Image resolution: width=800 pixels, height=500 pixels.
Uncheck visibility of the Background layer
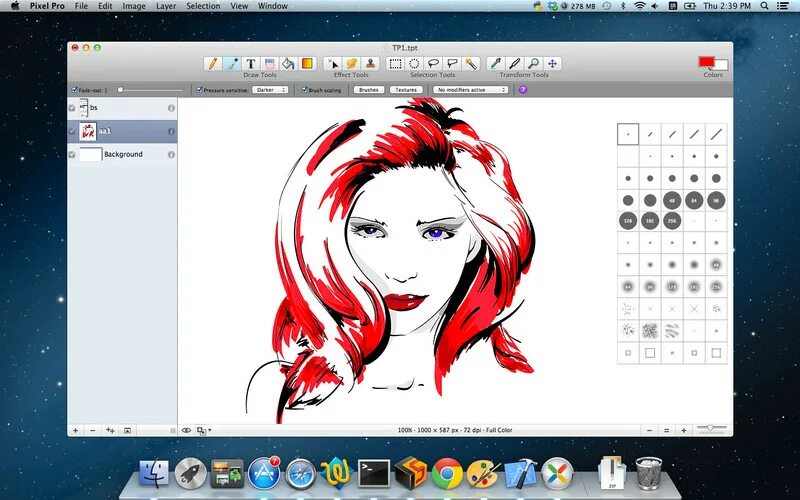(x=72, y=154)
